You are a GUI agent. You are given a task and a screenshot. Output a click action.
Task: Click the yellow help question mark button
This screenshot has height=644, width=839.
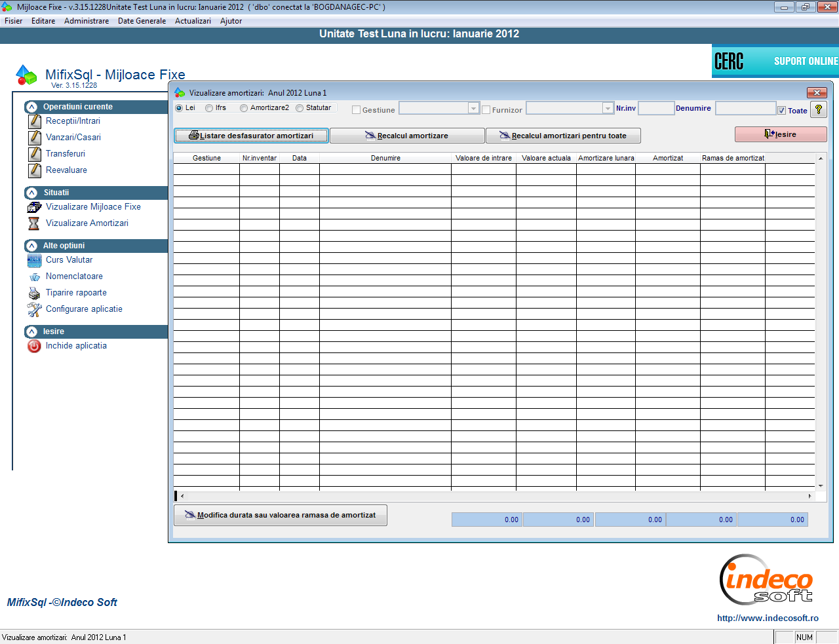click(x=818, y=109)
